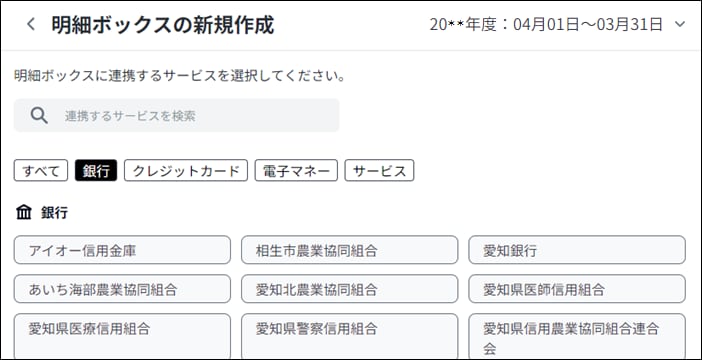Click the bank building icon
This screenshot has width=702, height=360.
click(24, 212)
